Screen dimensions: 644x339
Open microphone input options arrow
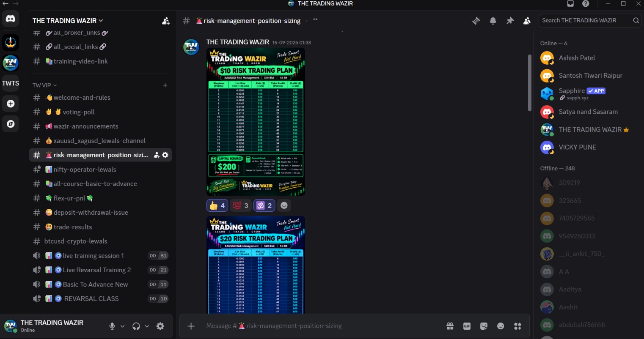(x=123, y=326)
